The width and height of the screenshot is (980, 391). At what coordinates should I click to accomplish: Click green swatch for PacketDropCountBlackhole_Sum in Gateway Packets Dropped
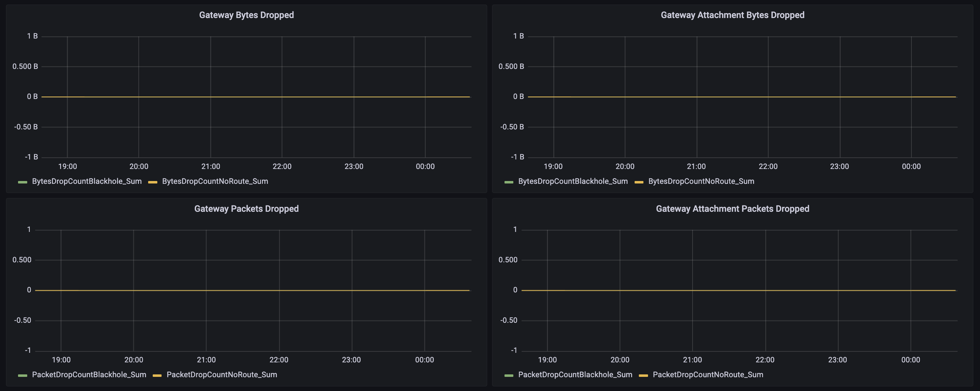22,375
